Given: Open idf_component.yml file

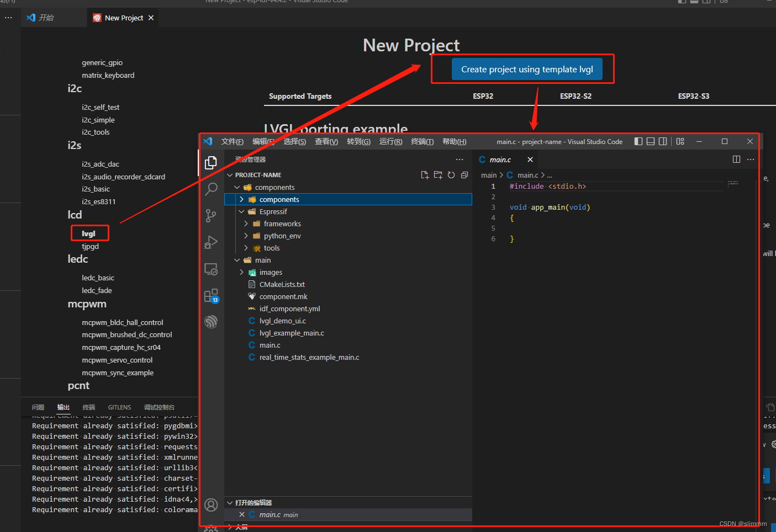Looking at the screenshot, I should coord(289,308).
